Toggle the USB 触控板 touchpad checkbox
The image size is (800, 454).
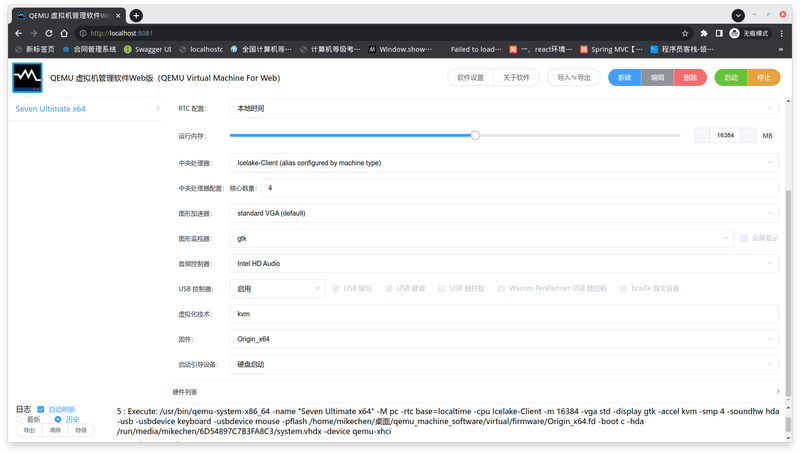pos(442,289)
